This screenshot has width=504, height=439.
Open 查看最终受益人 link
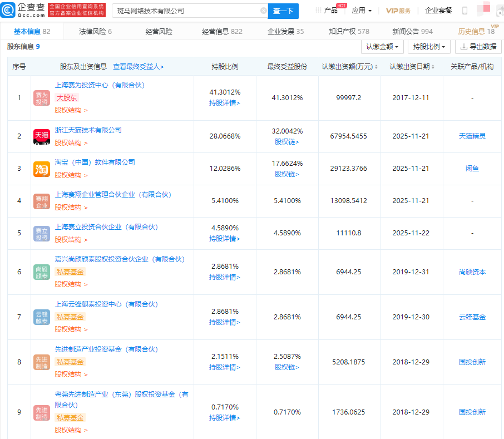[139, 67]
